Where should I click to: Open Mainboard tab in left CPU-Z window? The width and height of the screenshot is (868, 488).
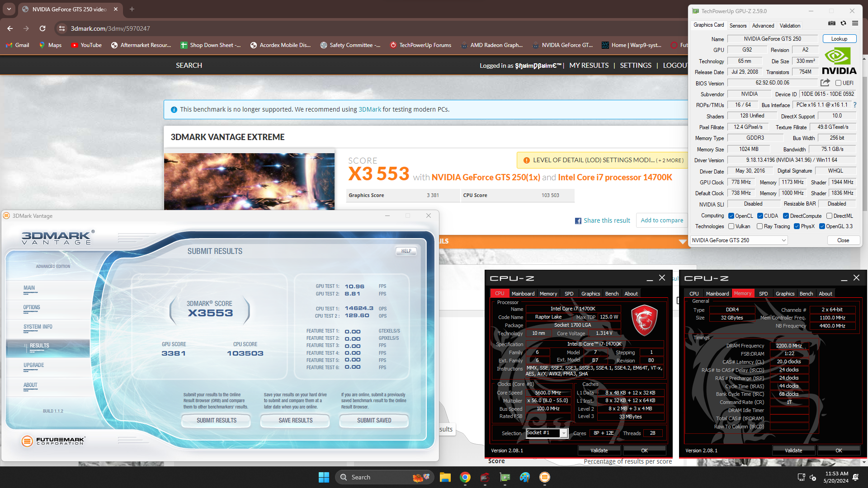click(523, 294)
